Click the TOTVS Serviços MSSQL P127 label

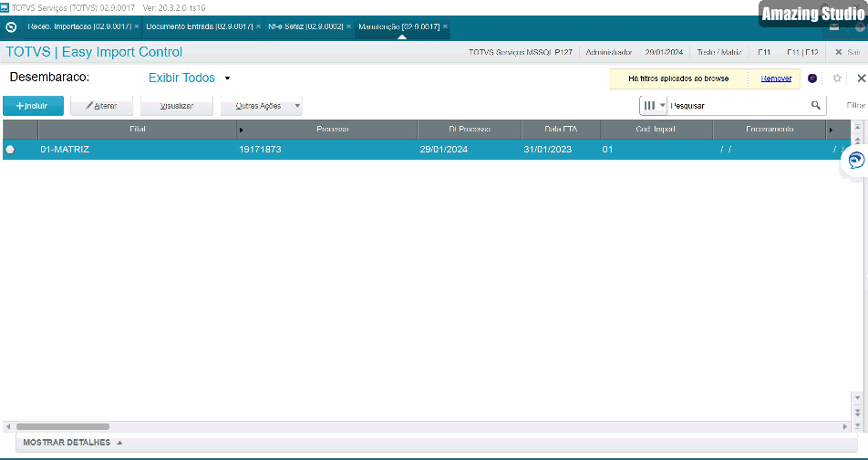pyautogui.click(x=521, y=52)
